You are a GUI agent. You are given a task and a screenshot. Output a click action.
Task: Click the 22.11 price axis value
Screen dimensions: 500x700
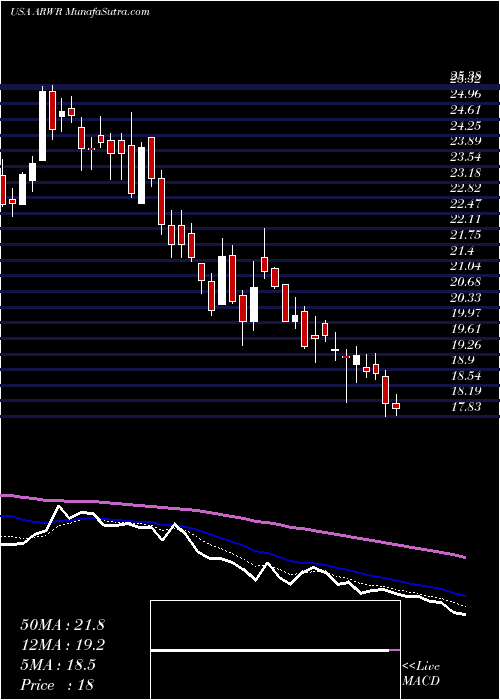pos(465,219)
